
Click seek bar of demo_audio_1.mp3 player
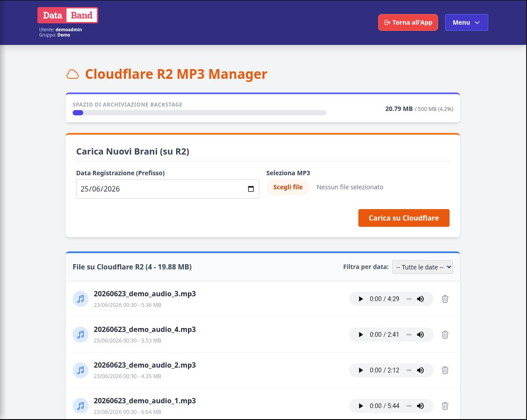pyautogui.click(x=409, y=406)
